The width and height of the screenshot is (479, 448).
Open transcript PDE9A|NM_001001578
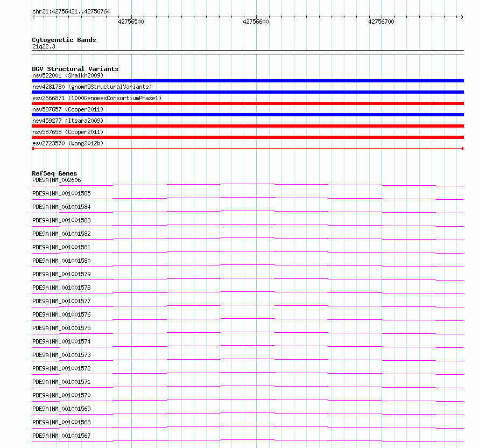click(x=61, y=288)
